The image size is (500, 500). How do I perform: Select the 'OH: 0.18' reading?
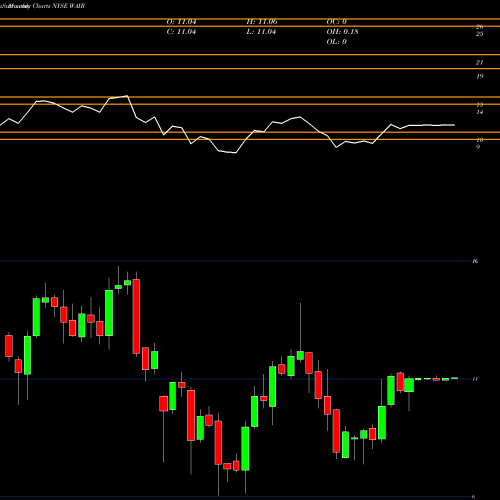(x=342, y=32)
